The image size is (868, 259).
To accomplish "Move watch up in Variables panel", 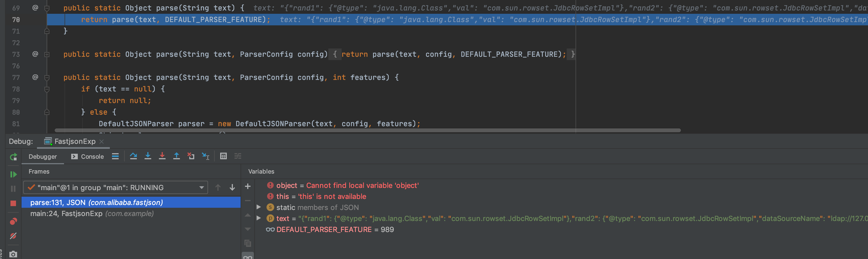I will click(248, 215).
